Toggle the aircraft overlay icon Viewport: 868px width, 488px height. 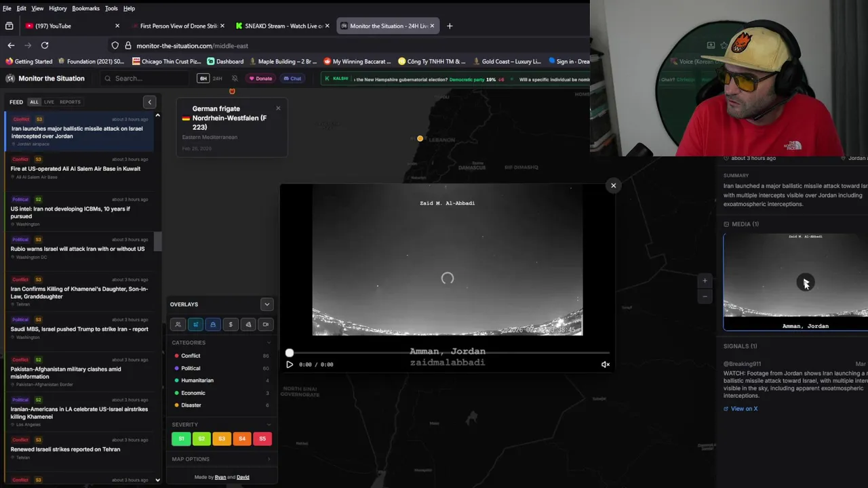tap(195, 325)
